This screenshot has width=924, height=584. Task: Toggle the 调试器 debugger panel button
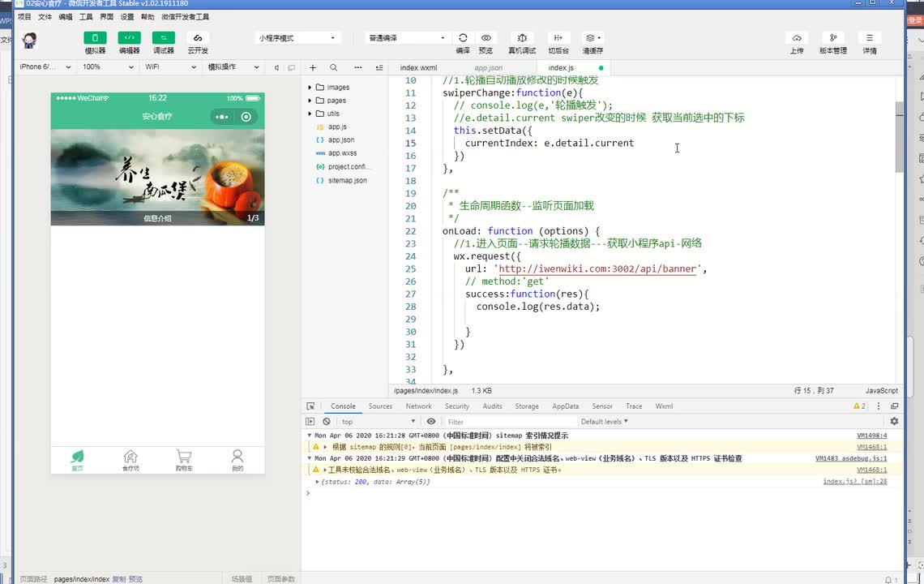tap(163, 38)
